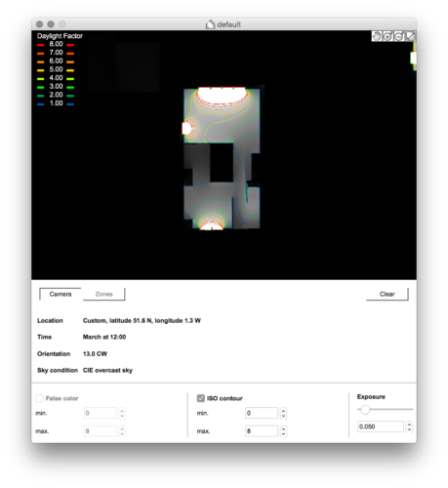This screenshot has height=488, width=448.
Task: Click the fit-to-view diagonal arrows icon
Action: coord(410,36)
